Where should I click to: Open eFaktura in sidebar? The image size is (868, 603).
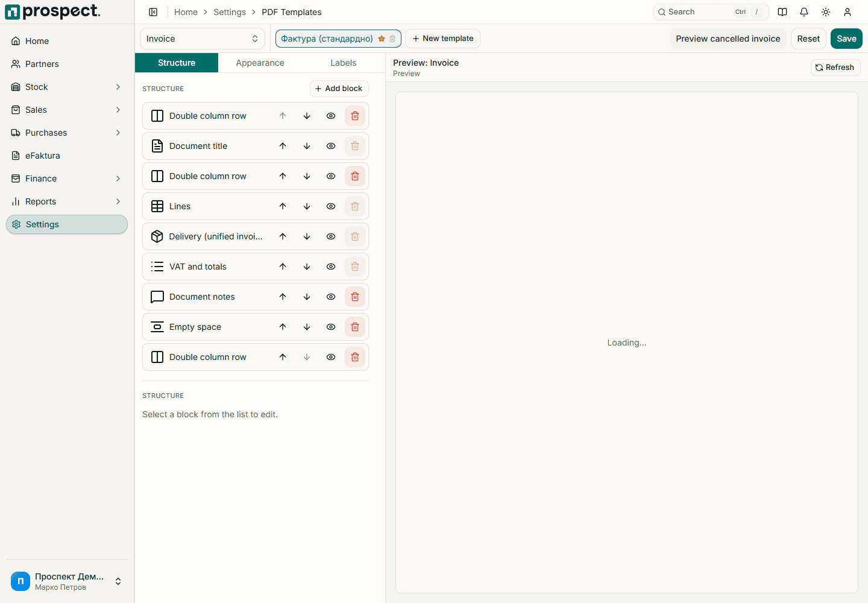67,156
